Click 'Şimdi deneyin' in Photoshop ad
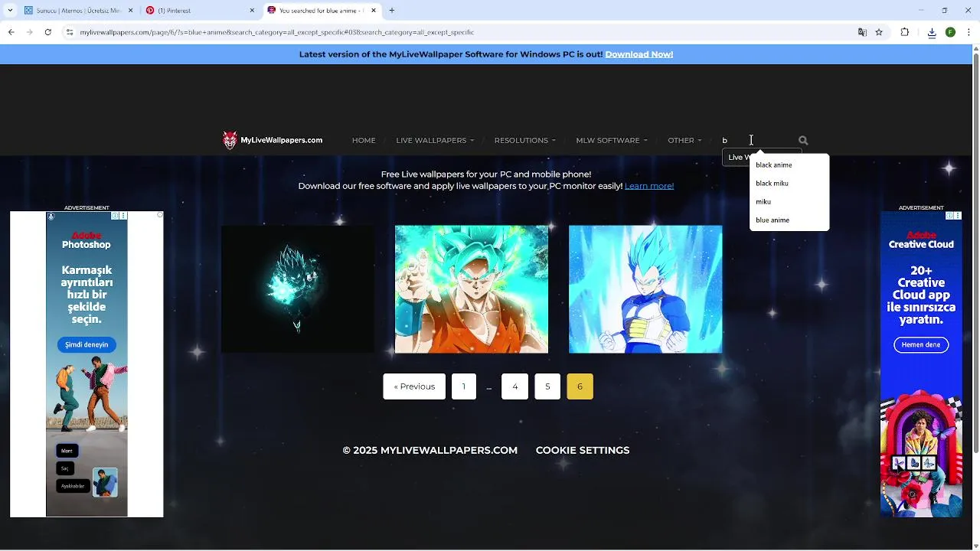The image size is (980, 551). [87, 345]
